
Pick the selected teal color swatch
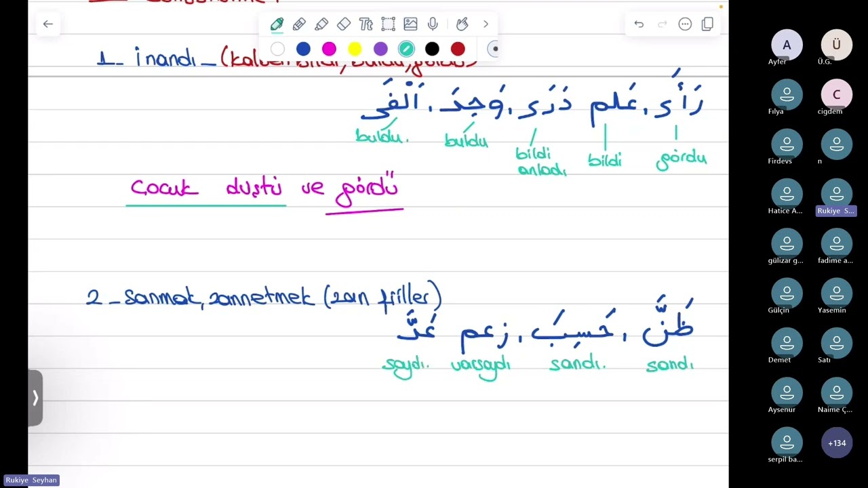point(406,49)
